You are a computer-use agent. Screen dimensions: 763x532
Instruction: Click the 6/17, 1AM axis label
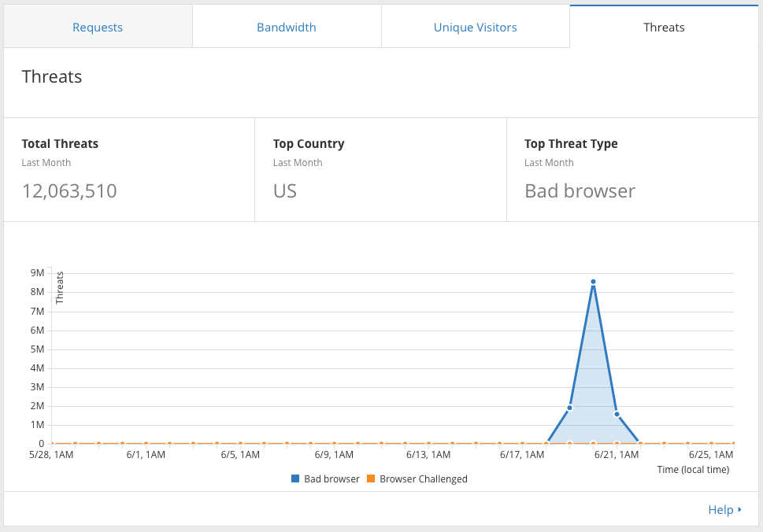(522, 455)
